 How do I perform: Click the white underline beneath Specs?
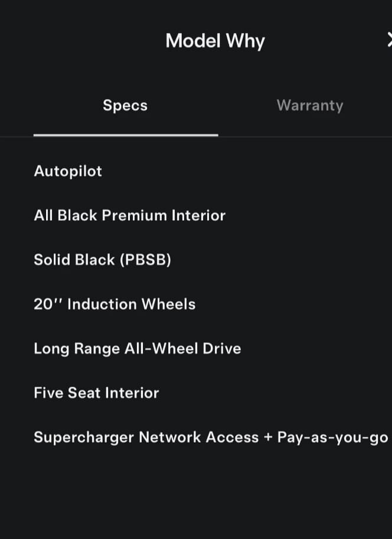pos(126,135)
